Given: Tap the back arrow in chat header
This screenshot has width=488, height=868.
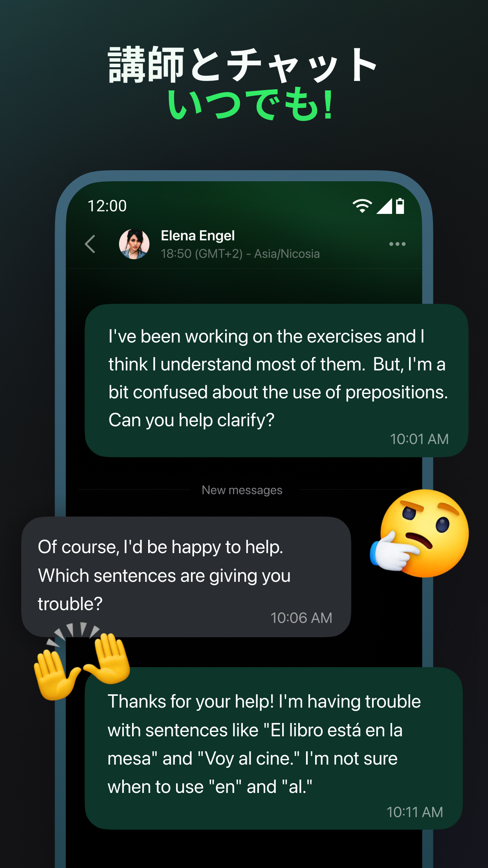Looking at the screenshot, I should coord(90,244).
